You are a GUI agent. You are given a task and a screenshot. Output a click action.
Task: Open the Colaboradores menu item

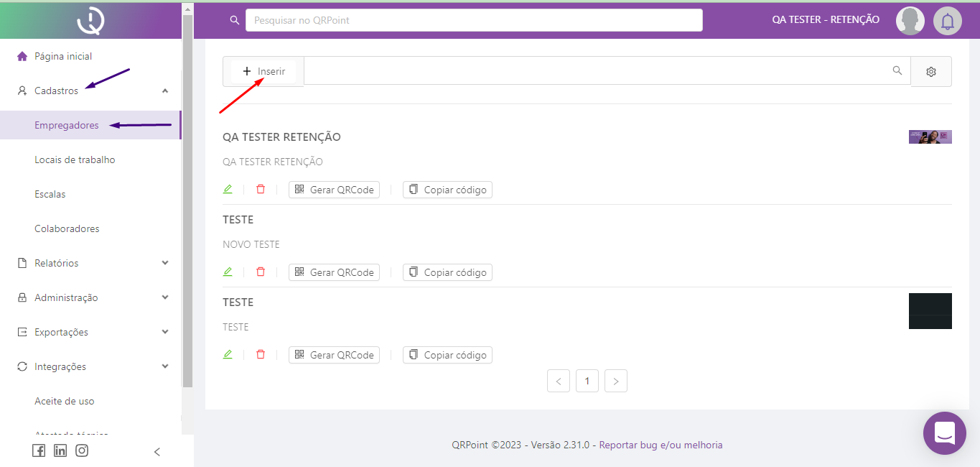[67, 229]
